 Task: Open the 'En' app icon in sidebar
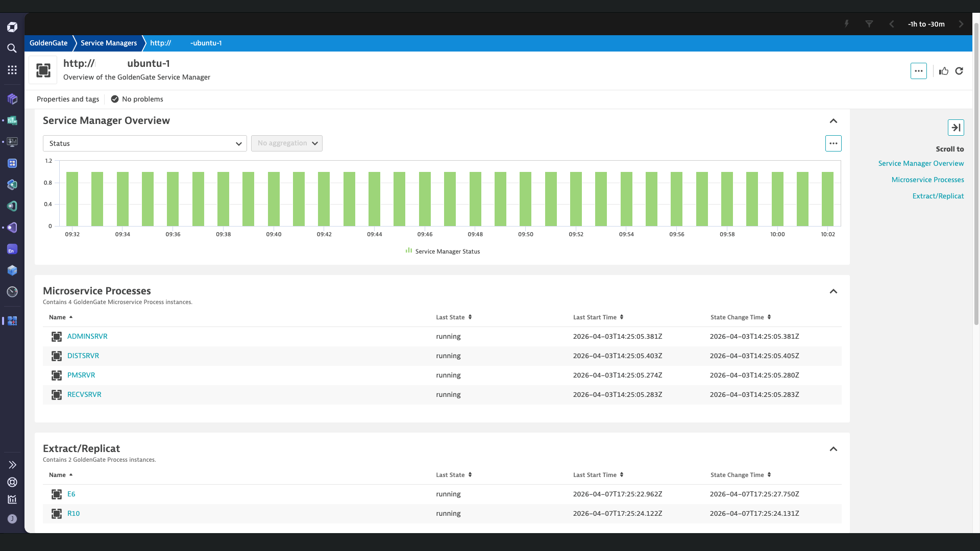(12, 249)
